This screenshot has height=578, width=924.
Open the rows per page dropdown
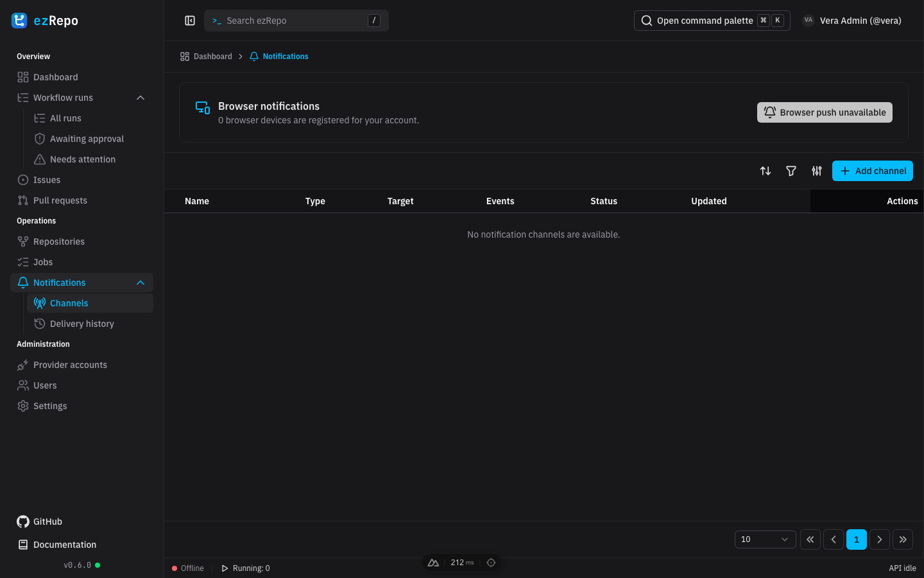[766, 539]
